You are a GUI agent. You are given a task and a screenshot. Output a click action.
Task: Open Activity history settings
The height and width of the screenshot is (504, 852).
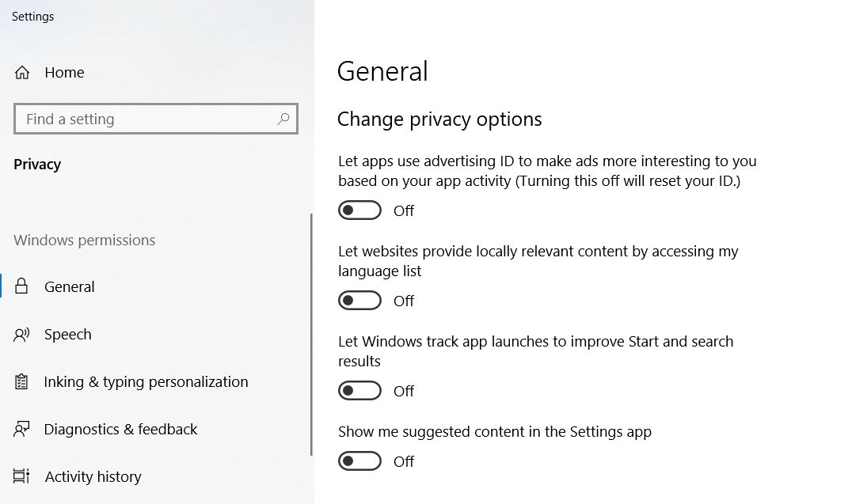tap(93, 477)
